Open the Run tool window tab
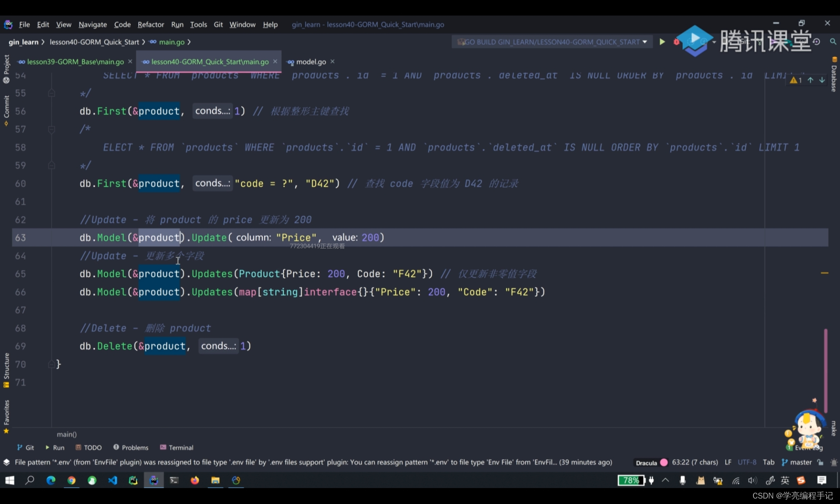The width and height of the screenshot is (840, 504). 55,448
